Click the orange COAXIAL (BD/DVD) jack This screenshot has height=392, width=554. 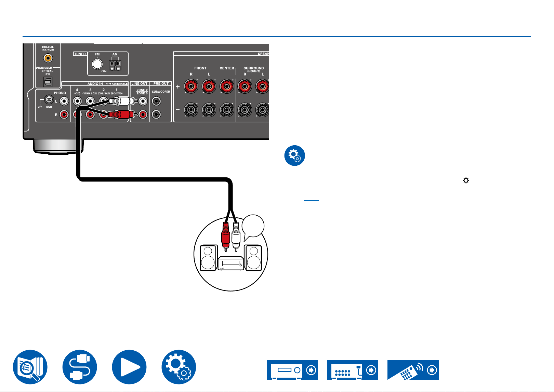[x=48, y=58]
